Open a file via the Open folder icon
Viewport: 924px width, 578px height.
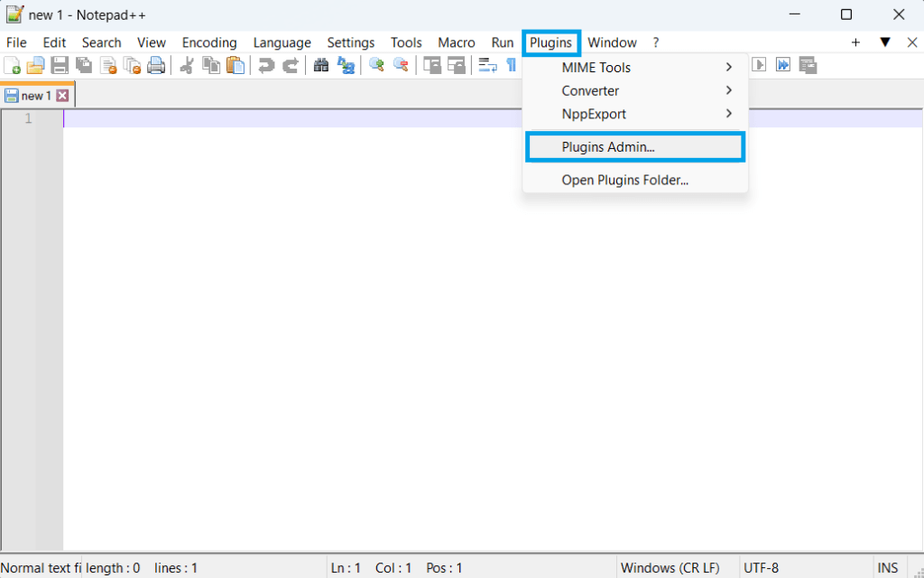point(35,65)
